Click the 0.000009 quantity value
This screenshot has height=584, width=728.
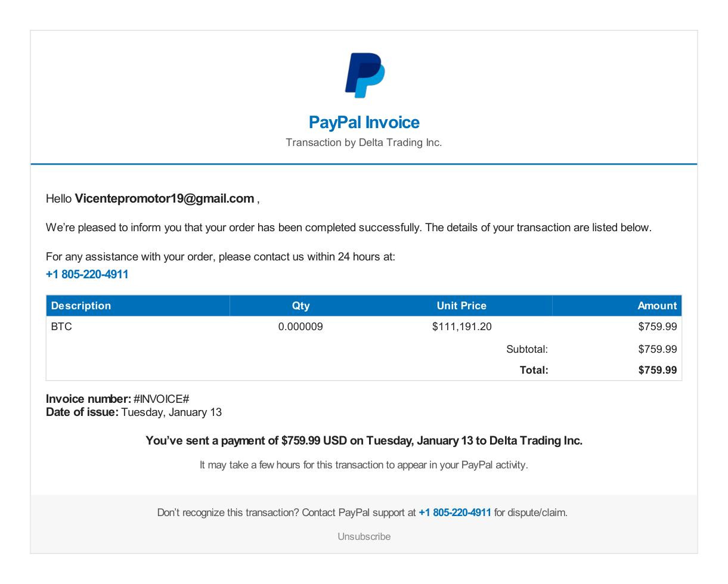point(301,327)
